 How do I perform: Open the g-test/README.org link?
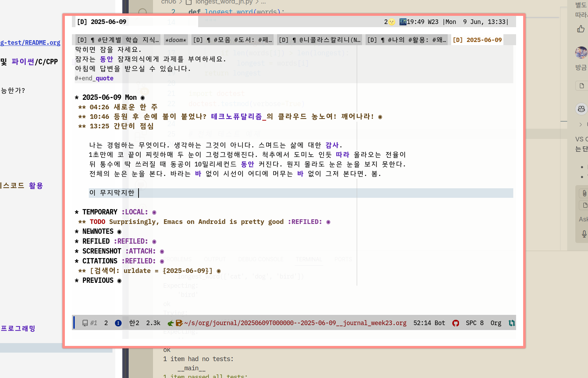pyautogui.click(x=30, y=43)
